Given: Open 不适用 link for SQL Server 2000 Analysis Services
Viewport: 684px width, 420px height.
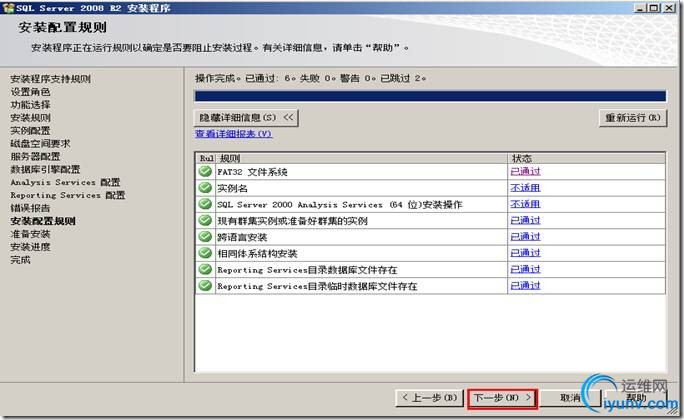Looking at the screenshot, I should (525, 204).
